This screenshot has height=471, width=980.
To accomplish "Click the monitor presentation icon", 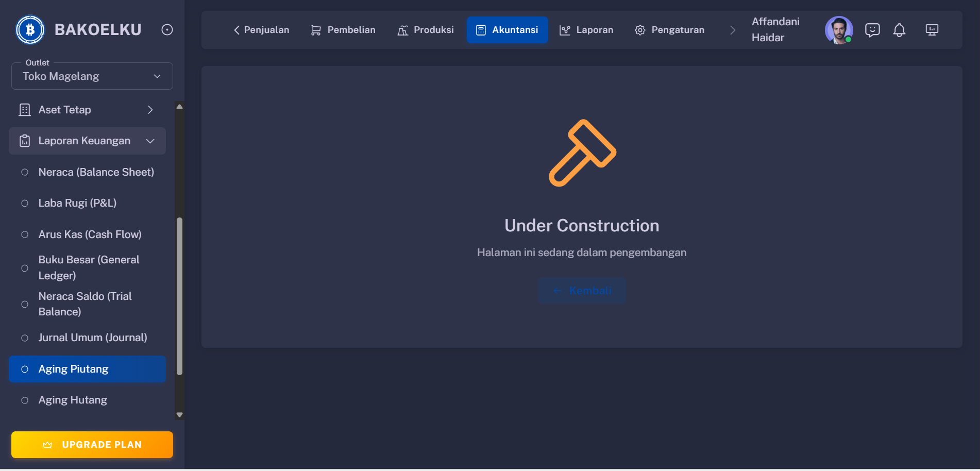I will [932, 30].
